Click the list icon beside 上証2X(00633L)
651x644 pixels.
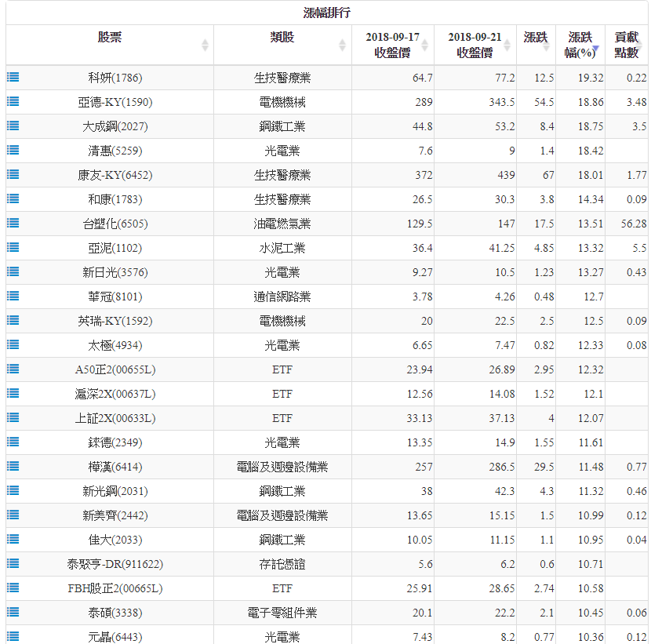click(x=13, y=417)
